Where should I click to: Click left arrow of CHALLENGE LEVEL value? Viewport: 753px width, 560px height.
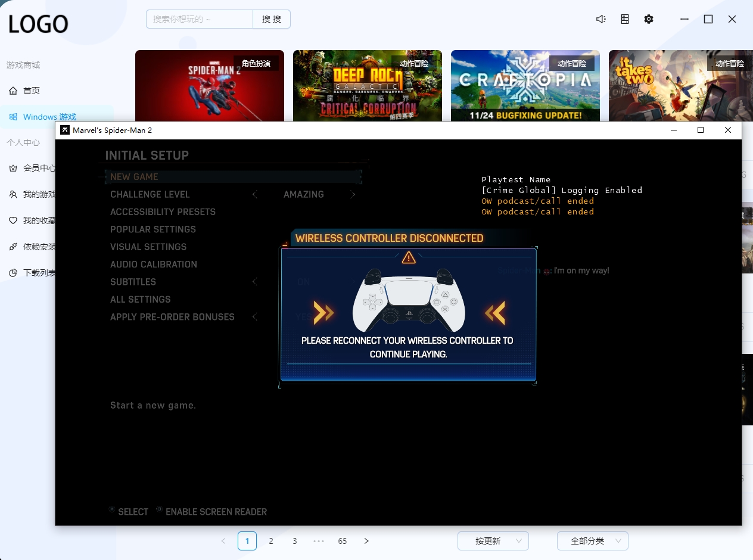[x=255, y=194]
